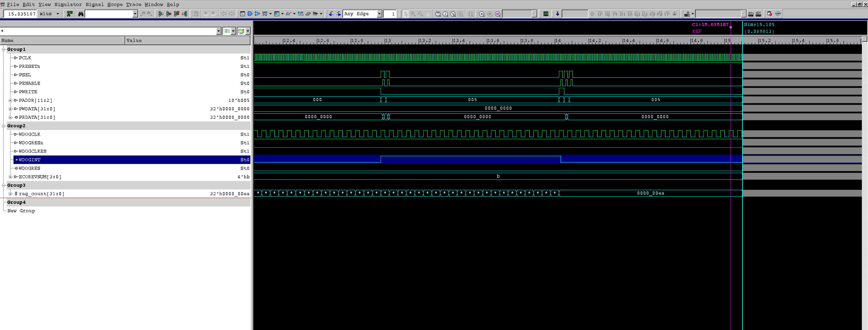
Task: Click the blue down-arrow marker icon
Action: tap(557, 14)
